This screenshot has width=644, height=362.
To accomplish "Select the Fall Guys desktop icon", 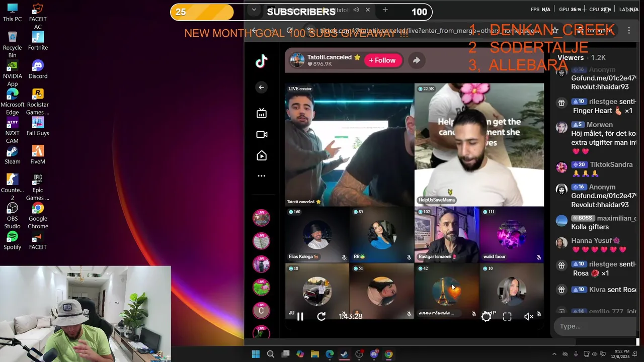I will [x=38, y=127].
